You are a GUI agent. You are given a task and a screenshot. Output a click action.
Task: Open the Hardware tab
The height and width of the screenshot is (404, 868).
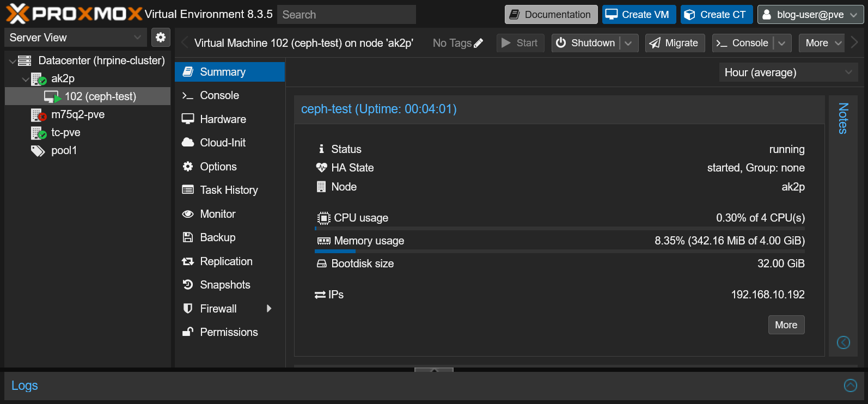[230, 119]
